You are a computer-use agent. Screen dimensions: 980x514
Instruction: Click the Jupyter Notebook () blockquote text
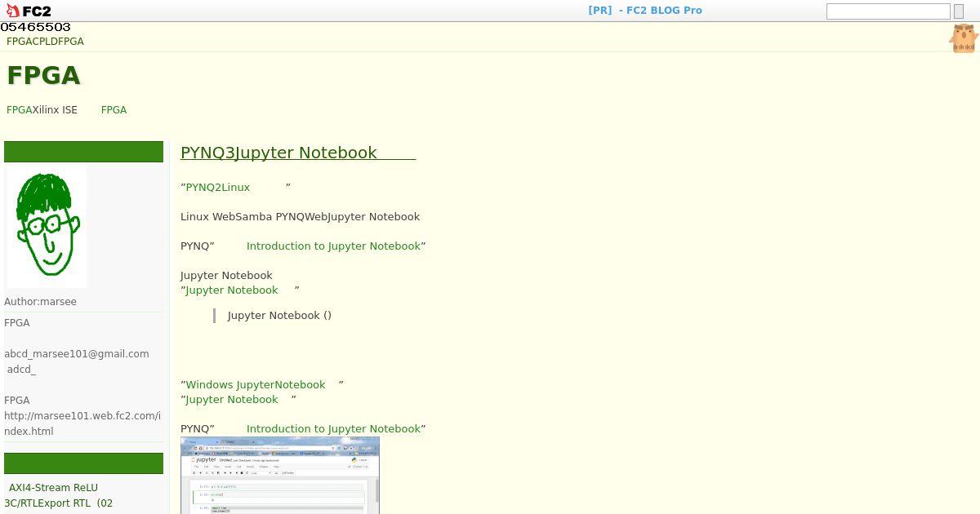coord(279,315)
